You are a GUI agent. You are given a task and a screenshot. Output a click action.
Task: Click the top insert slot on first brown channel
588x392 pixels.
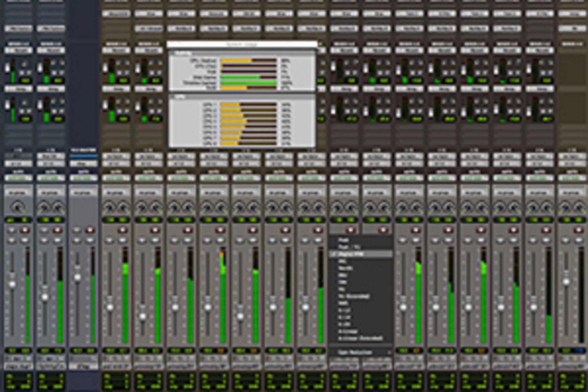116,14
